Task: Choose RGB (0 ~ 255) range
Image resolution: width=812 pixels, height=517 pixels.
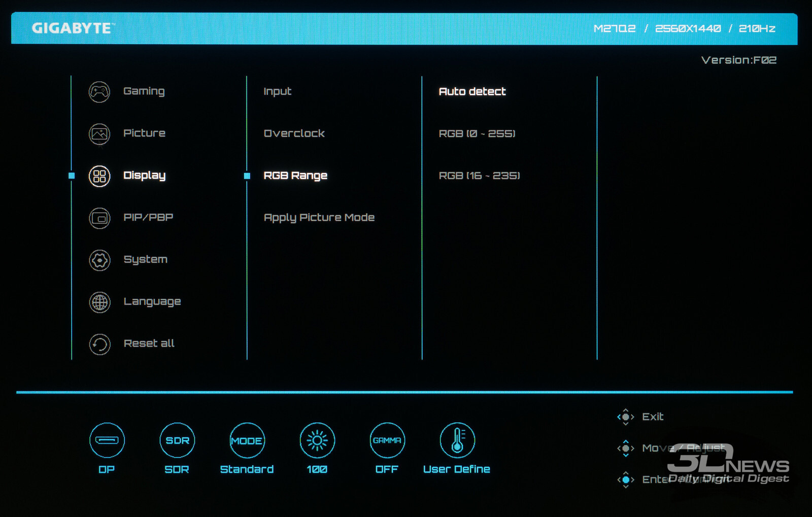Action: tap(477, 133)
